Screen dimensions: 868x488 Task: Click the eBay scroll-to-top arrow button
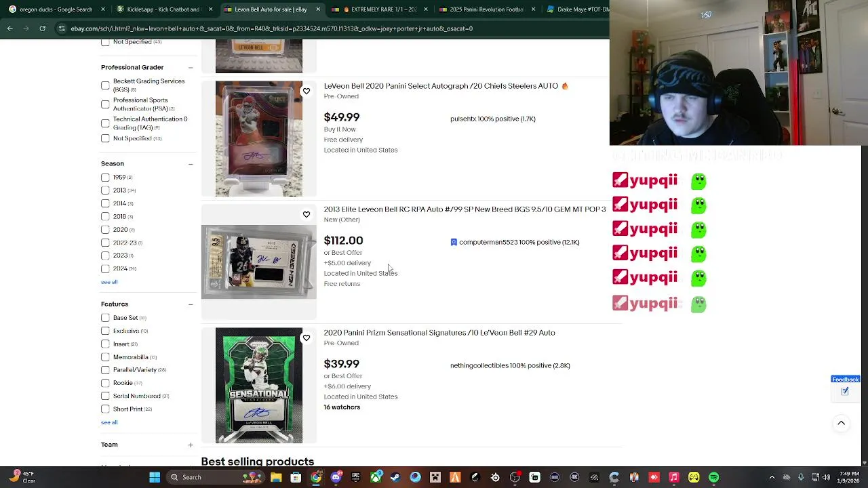click(841, 423)
